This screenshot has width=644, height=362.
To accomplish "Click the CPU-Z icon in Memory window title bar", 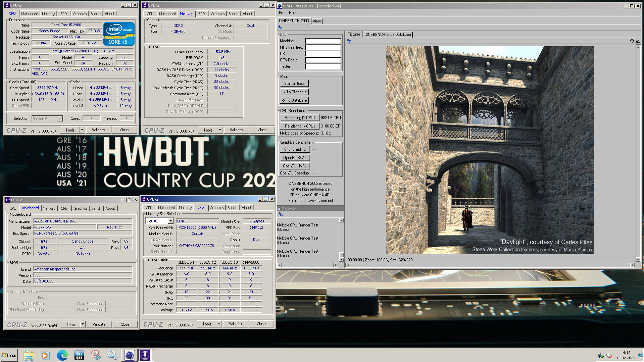I will [x=145, y=5].
